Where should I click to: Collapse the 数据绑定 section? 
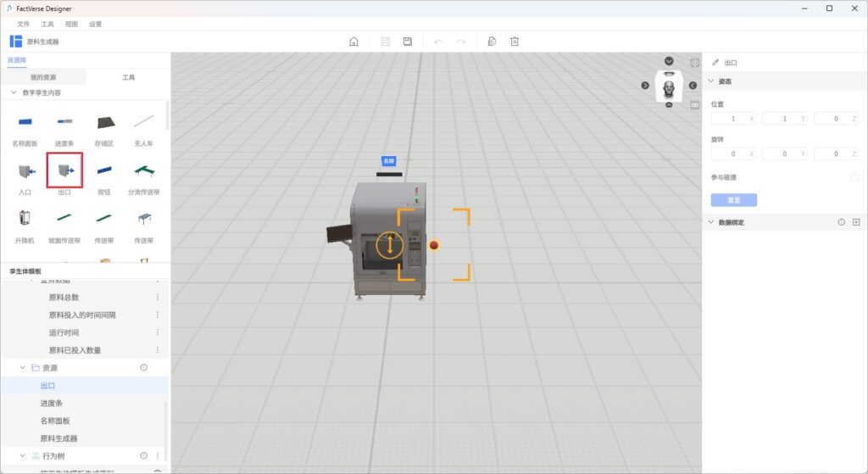point(711,222)
